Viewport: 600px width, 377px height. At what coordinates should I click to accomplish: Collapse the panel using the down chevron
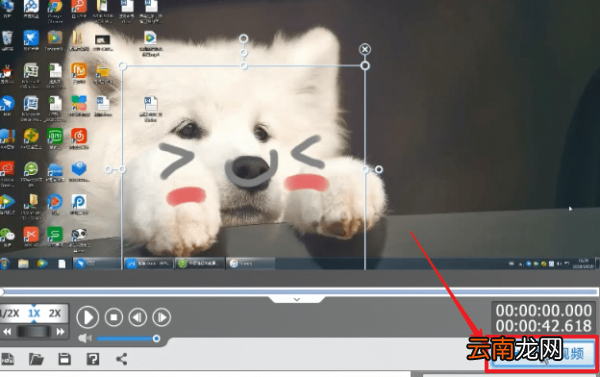(297, 300)
